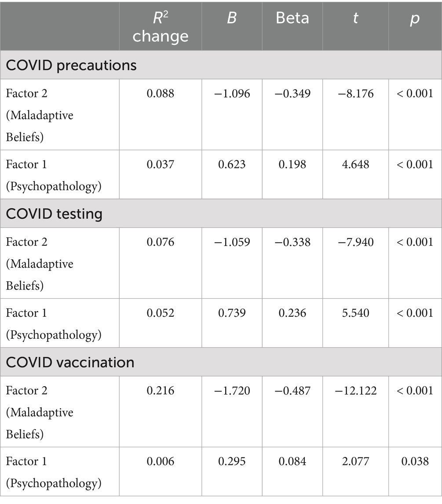Click the B column header
Image resolution: width=442 pixels, height=504 pixels.
232,18
